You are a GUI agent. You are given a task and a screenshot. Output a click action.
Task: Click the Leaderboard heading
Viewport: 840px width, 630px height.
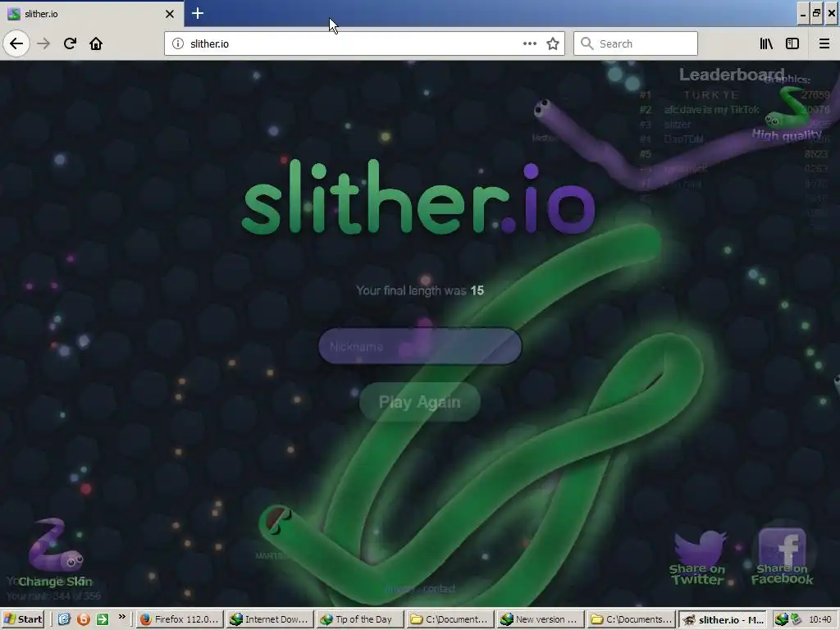[x=732, y=75]
